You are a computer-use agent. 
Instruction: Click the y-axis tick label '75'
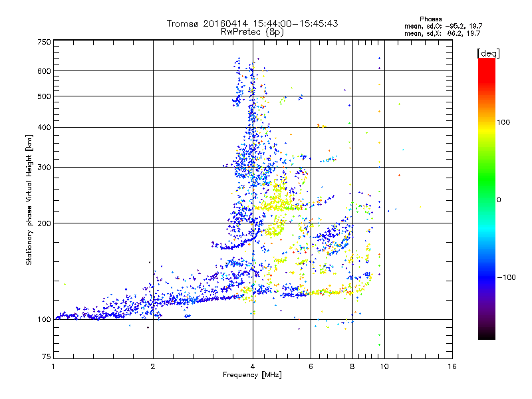(x=47, y=356)
